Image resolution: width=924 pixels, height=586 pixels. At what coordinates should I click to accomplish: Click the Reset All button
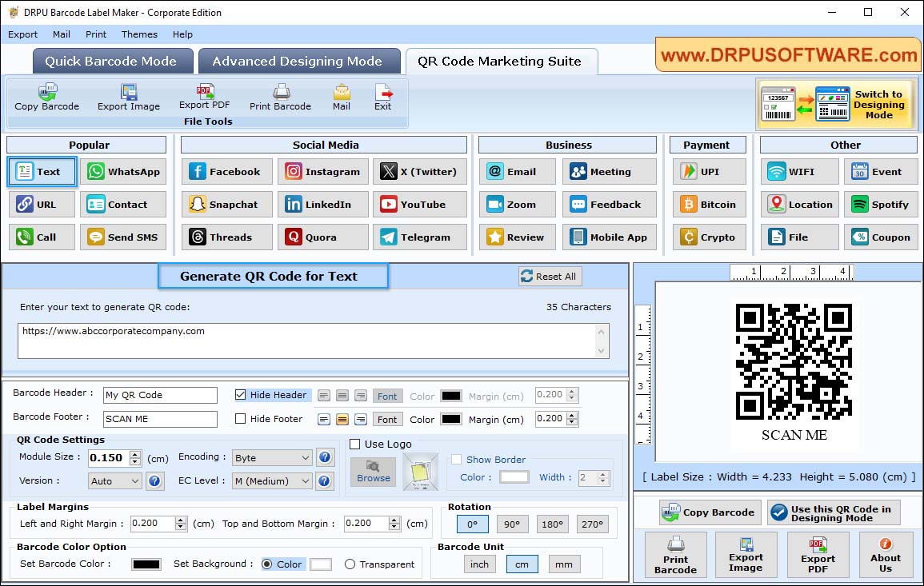(550, 277)
